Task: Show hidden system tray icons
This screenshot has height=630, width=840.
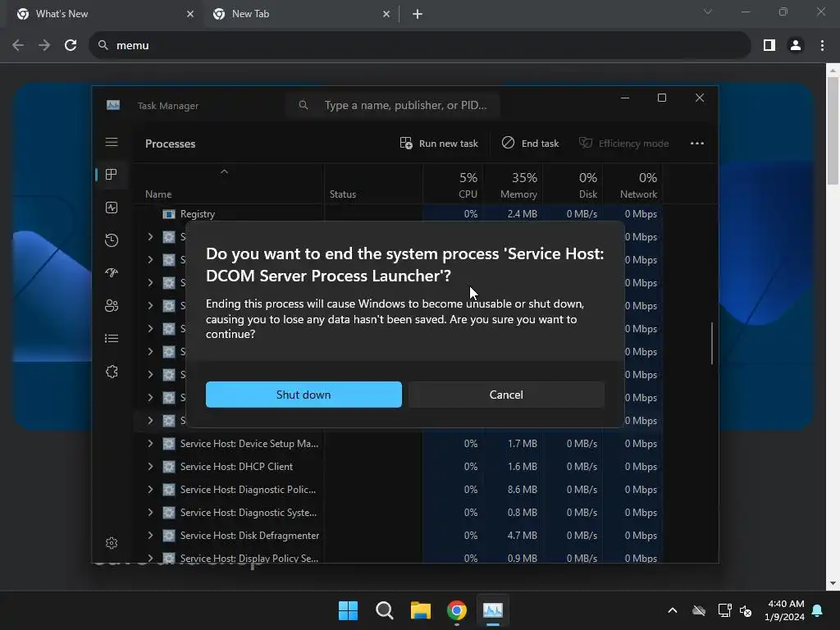Action: point(673,610)
